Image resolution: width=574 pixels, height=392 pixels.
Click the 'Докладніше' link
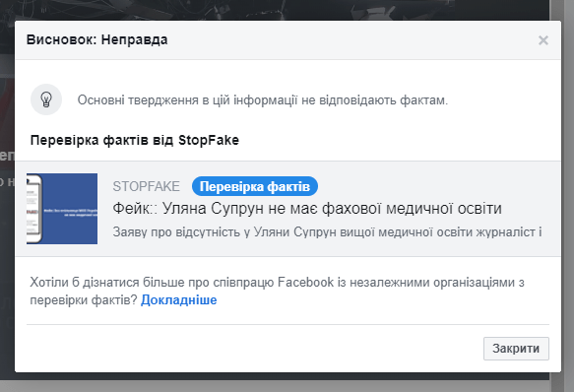click(179, 300)
